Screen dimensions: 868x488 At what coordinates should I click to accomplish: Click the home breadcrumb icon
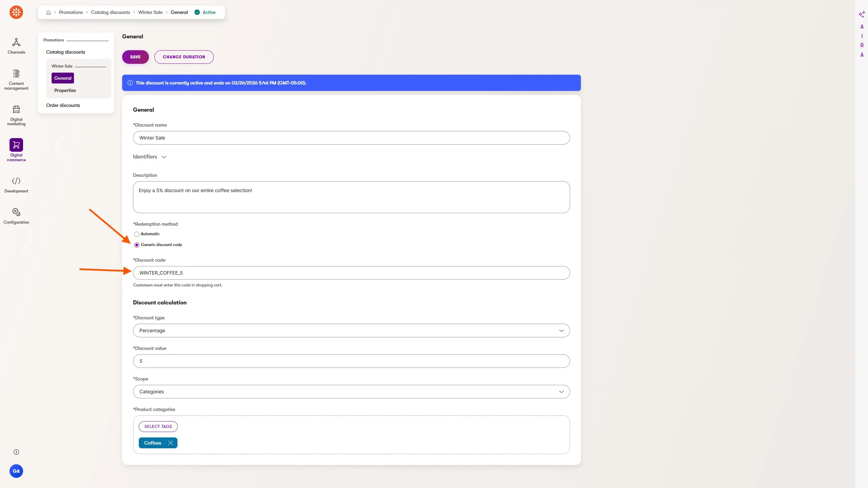point(49,12)
